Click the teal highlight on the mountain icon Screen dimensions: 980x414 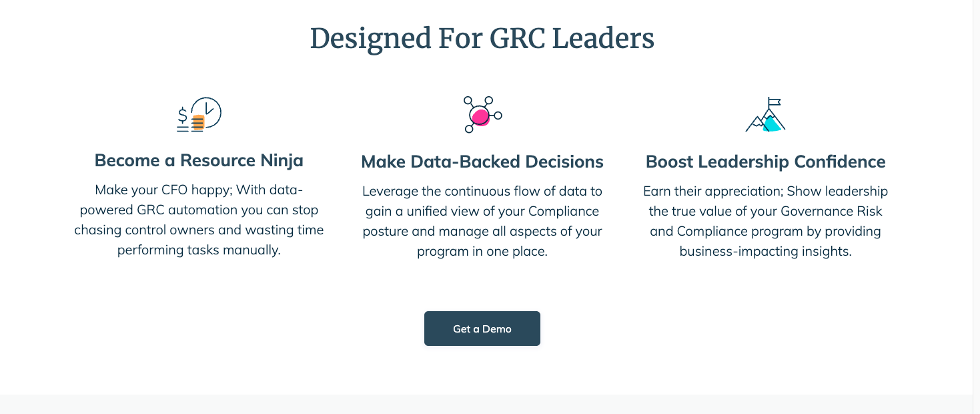(x=772, y=123)
